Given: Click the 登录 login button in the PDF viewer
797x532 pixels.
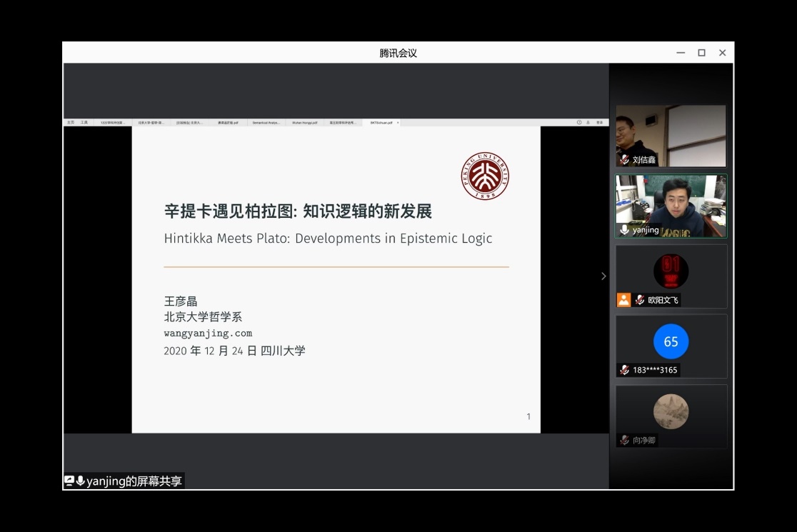Looking at the screenshot, I should (x=599, y=123).
